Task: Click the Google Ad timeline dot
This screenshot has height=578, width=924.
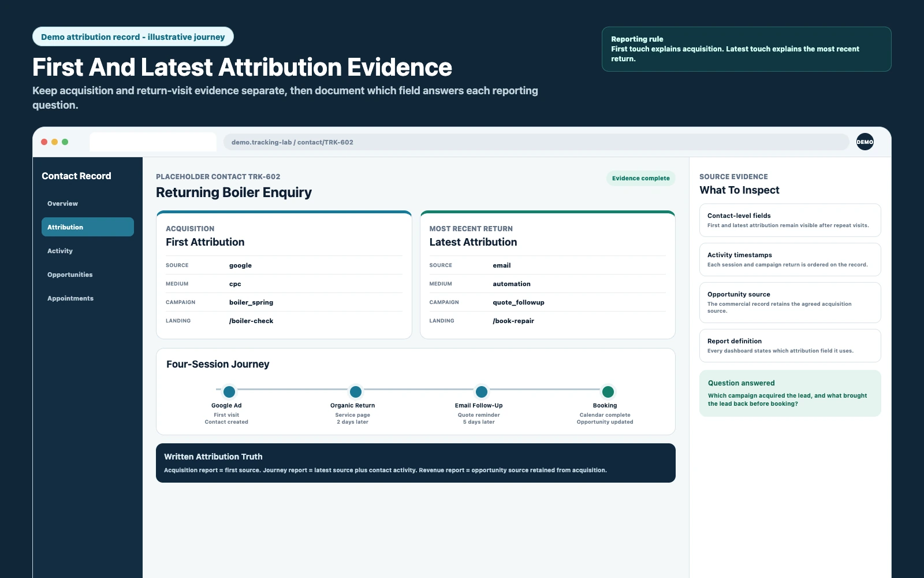Action: coord(229,391)
